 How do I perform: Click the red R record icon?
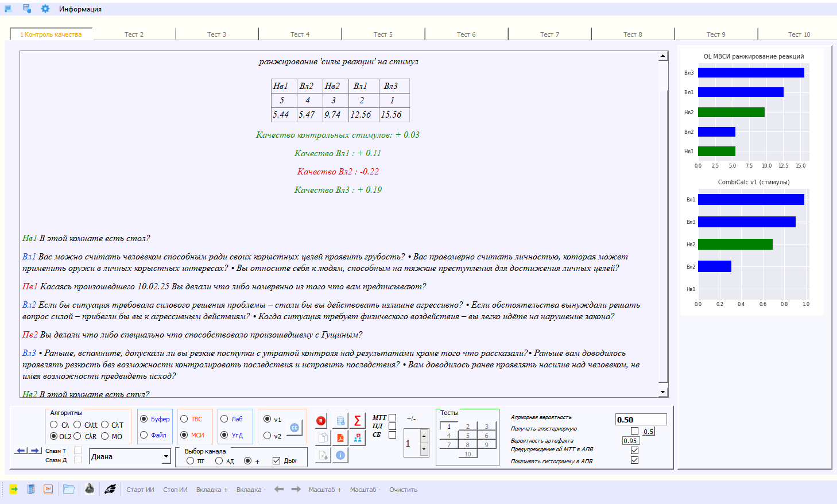point(321,421)
